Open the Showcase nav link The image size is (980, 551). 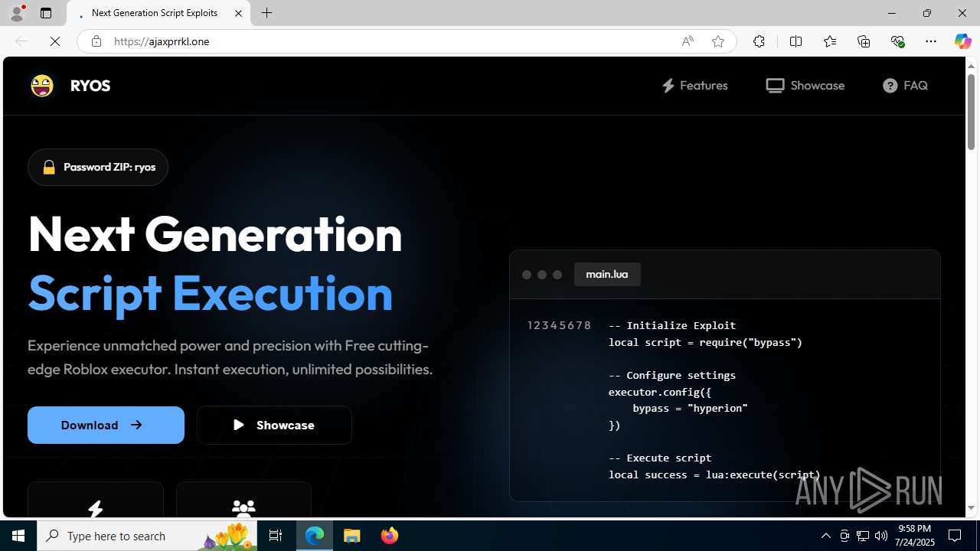click(x=805, y=86)
